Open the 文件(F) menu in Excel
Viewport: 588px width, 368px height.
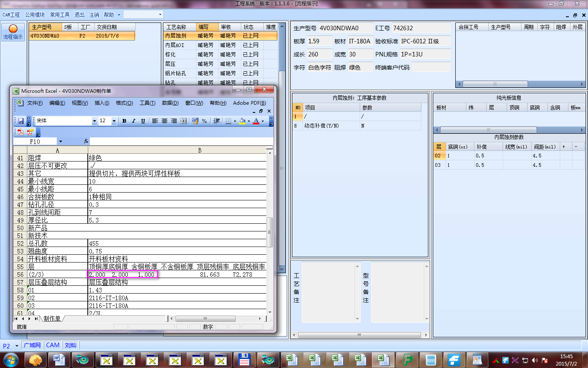tap(35, 103)
